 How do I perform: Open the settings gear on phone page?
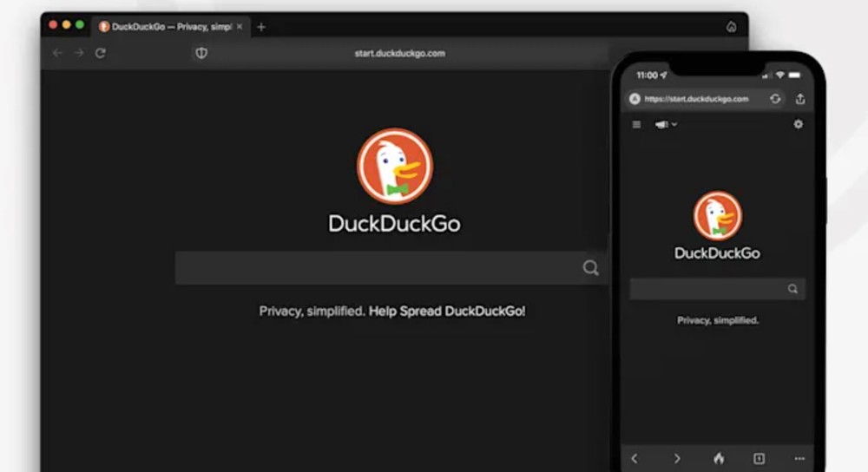799,124
